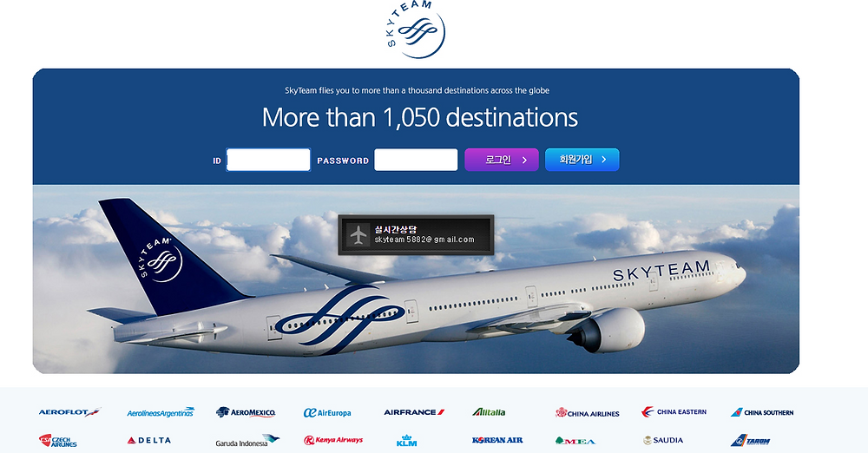868x453 pixels.
Task: Click the blue 회원가입 sign-up button
Action: pos(582,160)
